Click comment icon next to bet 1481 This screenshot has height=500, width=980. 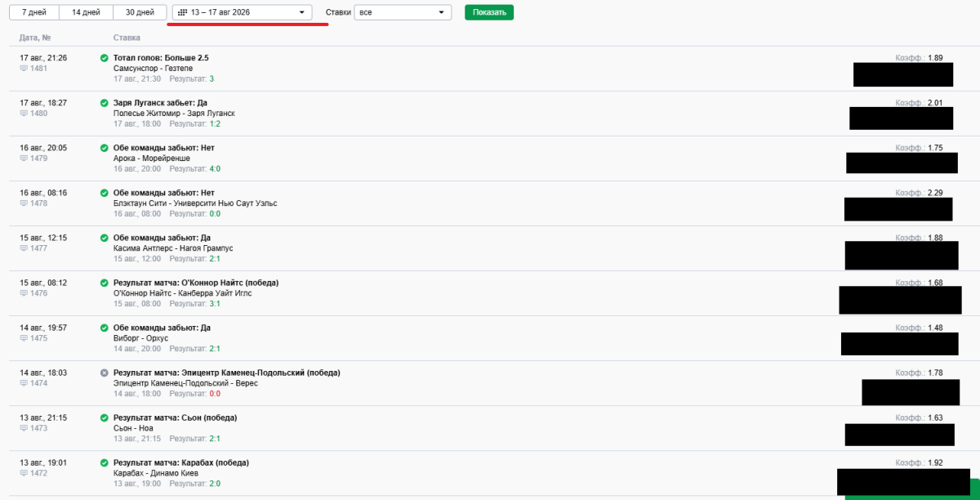tap(24, 69)
